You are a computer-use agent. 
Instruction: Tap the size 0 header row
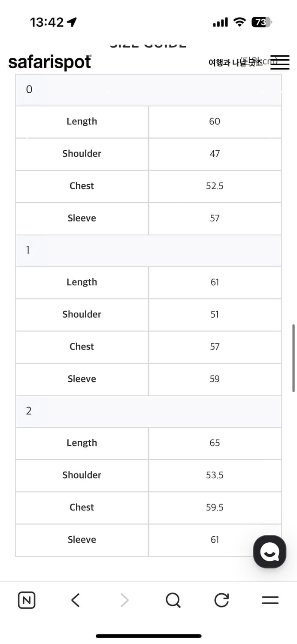[148, 90]
